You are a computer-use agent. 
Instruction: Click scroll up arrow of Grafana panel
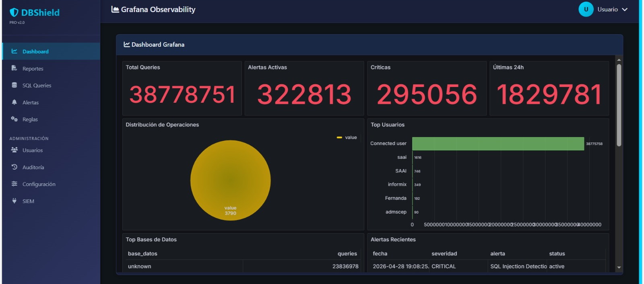point(619,60)
